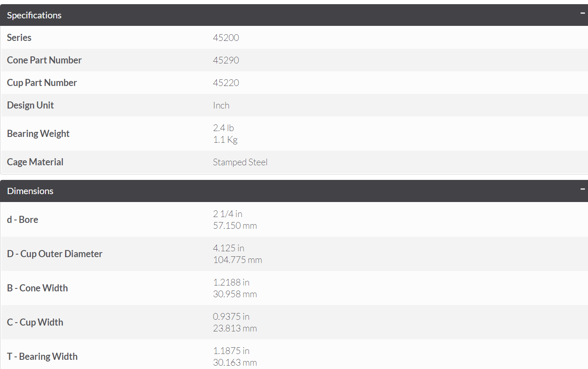Click the Design Unit label
This screenshot has width=588, height=369.
pos(30,105)
